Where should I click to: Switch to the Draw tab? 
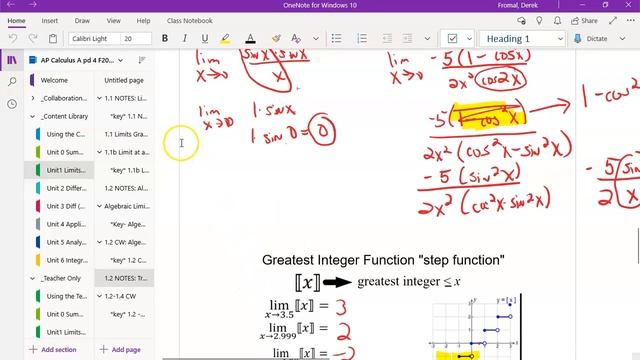82,20
